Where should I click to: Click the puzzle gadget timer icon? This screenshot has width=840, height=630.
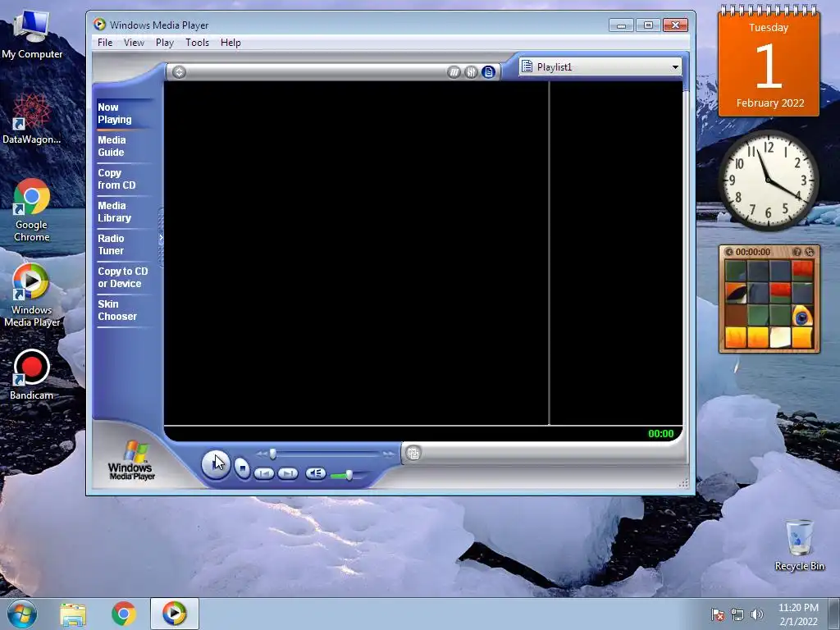coord(728,252)
